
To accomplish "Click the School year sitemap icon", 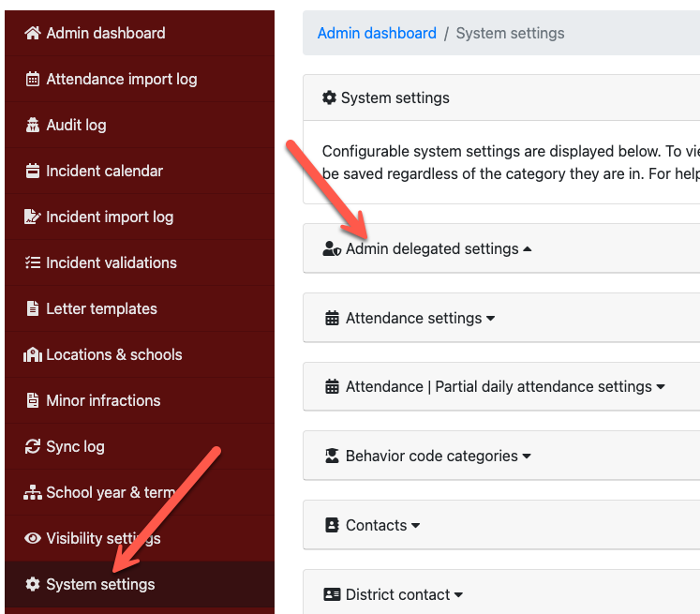I will pos(33,493).
